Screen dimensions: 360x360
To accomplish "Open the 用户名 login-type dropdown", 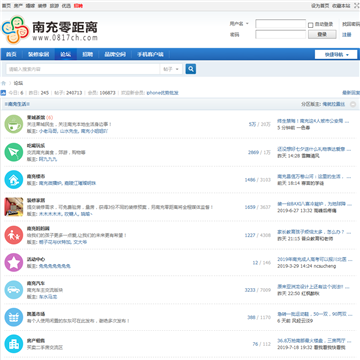I will (239, 24).
